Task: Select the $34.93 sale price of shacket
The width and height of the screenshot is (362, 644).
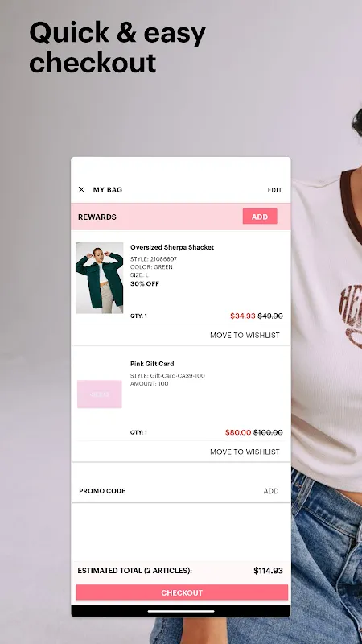Action: pyautogui.click(x=243, y=316)
